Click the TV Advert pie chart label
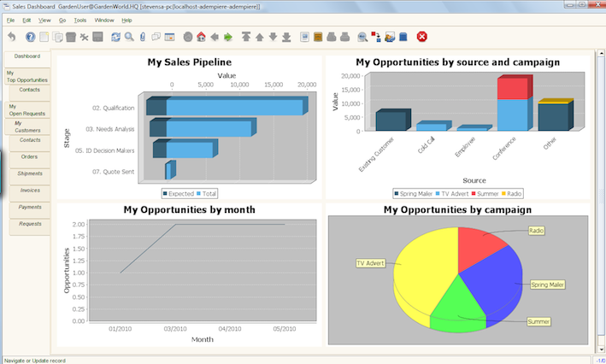 368,263
